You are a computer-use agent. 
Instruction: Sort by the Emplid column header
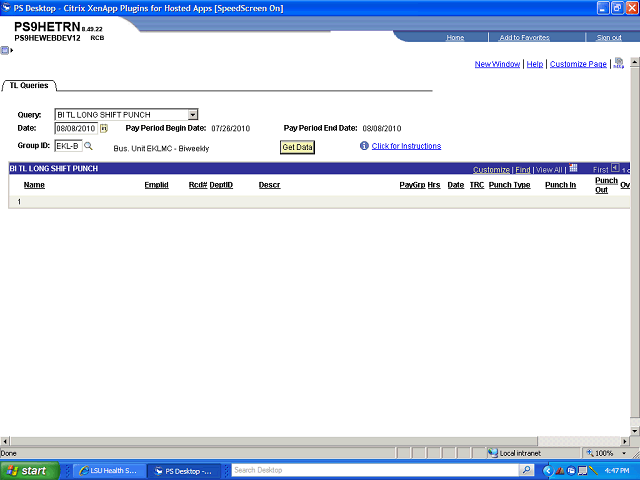156,185
